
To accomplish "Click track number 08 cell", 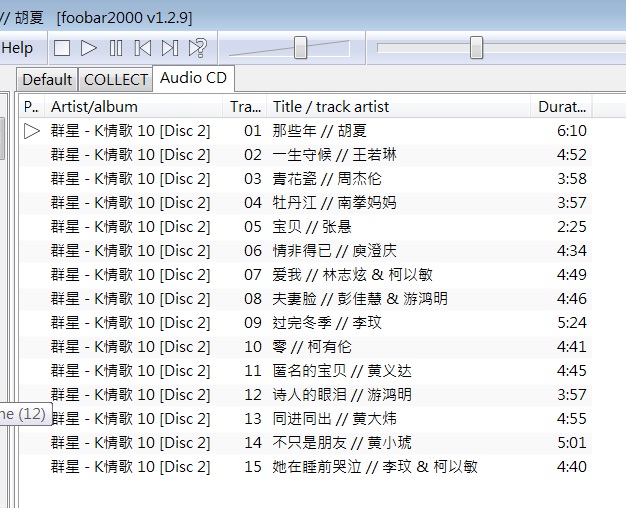I will coord(253,298).
